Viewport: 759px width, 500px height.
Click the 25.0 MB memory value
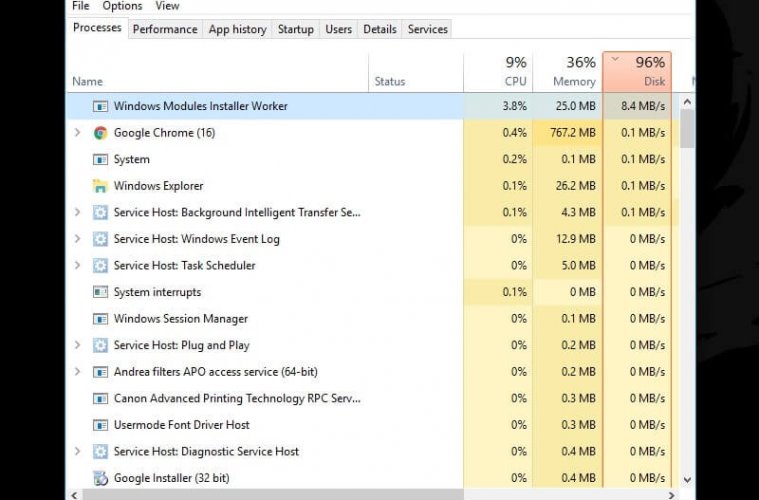576,106
